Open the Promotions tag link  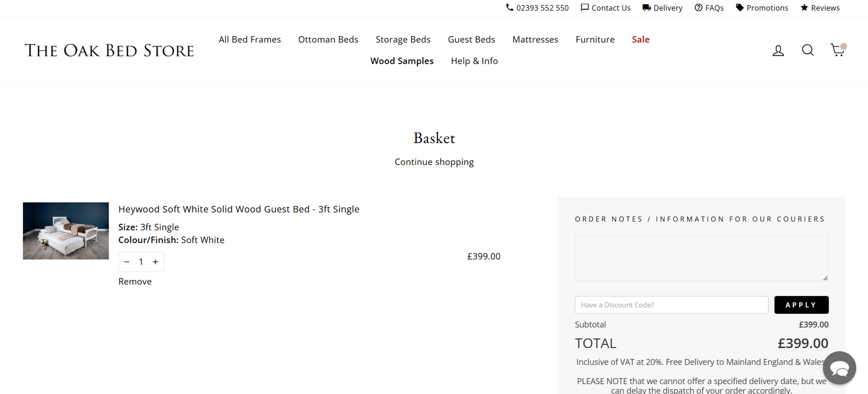[762, 8]
